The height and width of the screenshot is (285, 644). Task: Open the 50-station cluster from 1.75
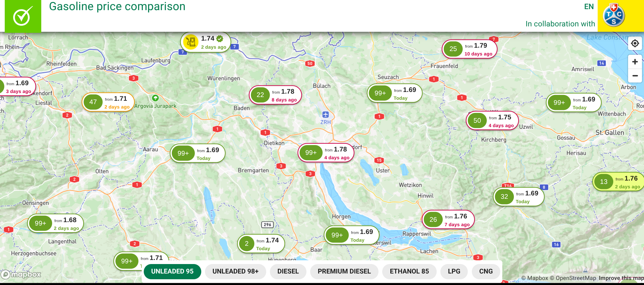[x=492, y=121]
